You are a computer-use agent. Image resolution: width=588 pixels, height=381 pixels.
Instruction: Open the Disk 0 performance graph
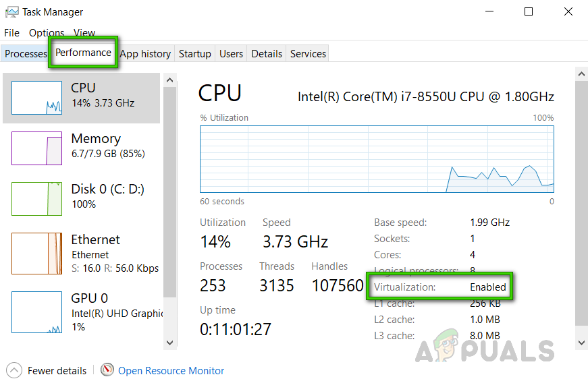pos(36,199)
